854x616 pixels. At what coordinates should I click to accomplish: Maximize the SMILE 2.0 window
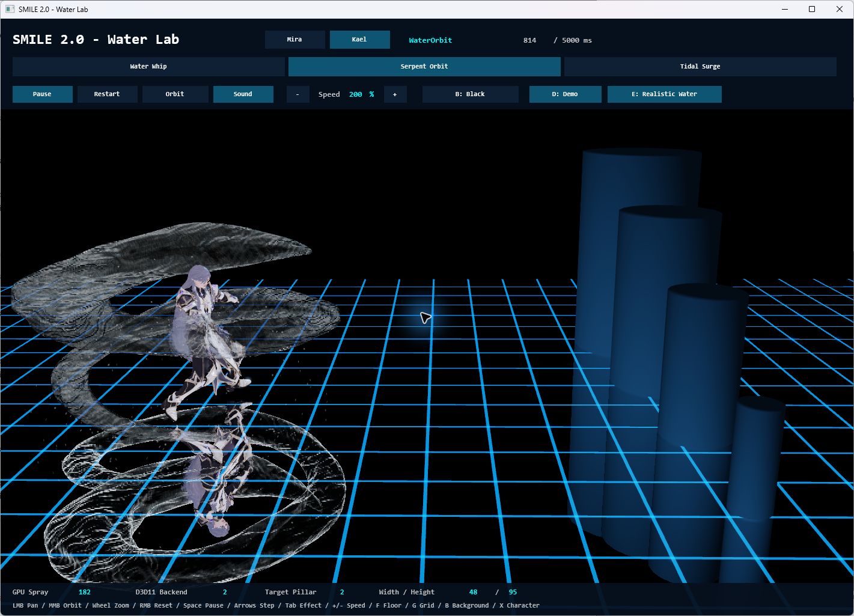click(x=812, y=9)
